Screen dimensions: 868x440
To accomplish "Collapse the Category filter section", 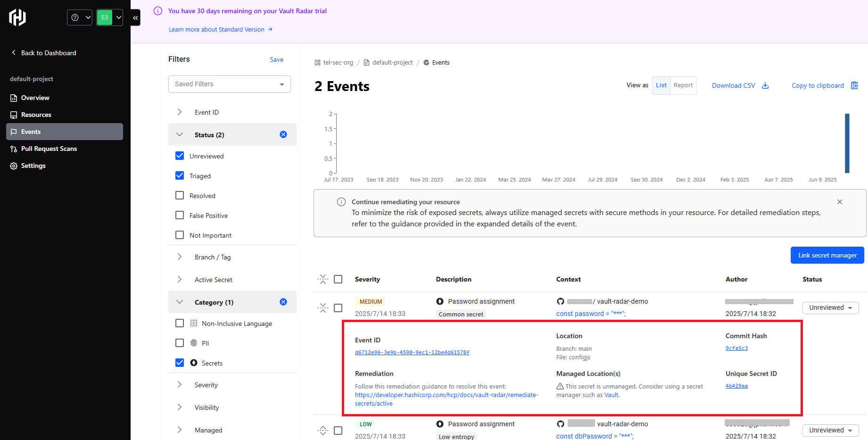I will point(180,302).
